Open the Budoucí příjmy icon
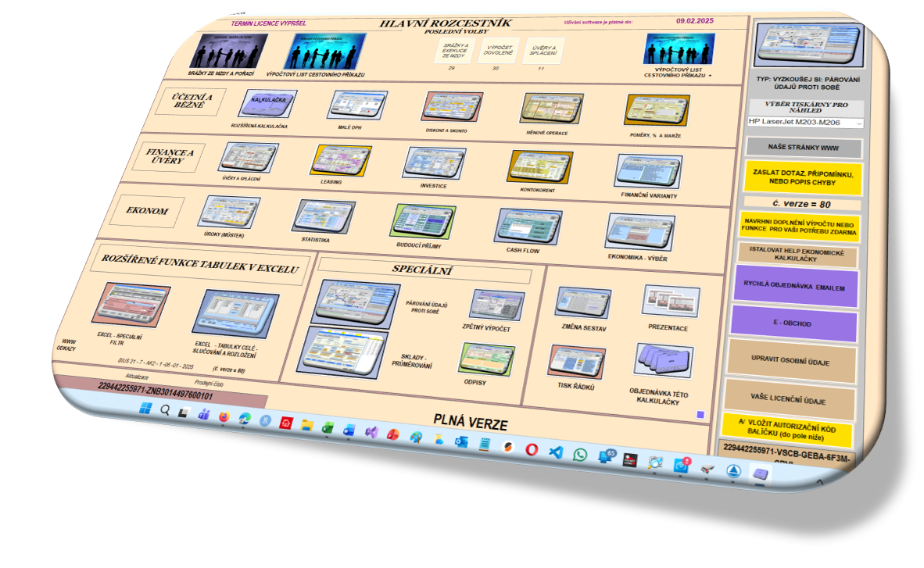Viewport: 924px width, 568px height. pos(423,221)
